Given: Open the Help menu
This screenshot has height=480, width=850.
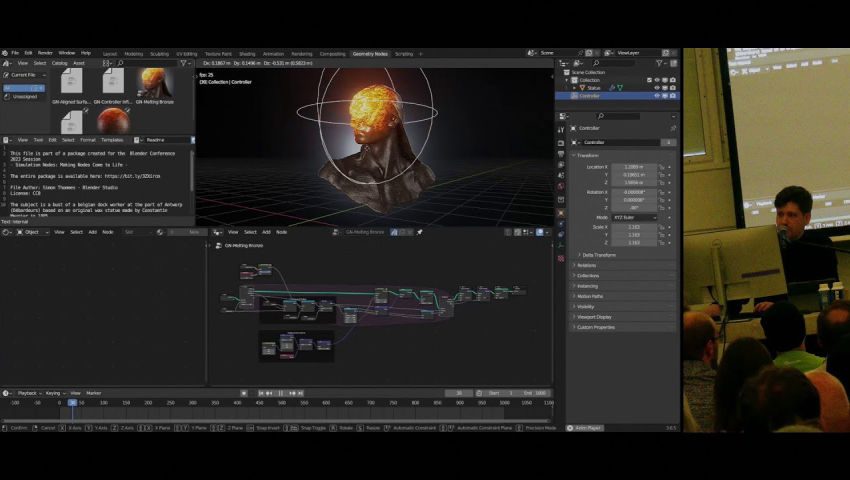Looking at the screenshot, I should pos(86,53).
